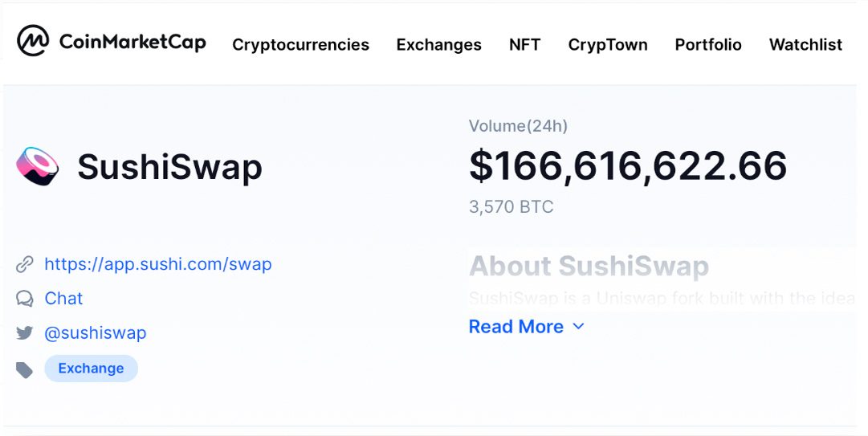The image size is (868, 436).
Task: Click the About SushiSwap heading
Action: coord(589,266)
